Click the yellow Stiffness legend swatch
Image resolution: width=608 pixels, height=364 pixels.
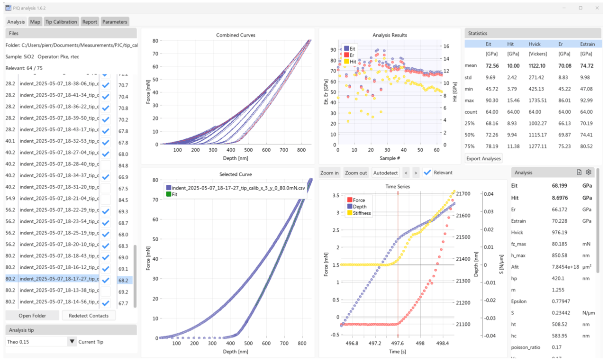pos(350,213)
